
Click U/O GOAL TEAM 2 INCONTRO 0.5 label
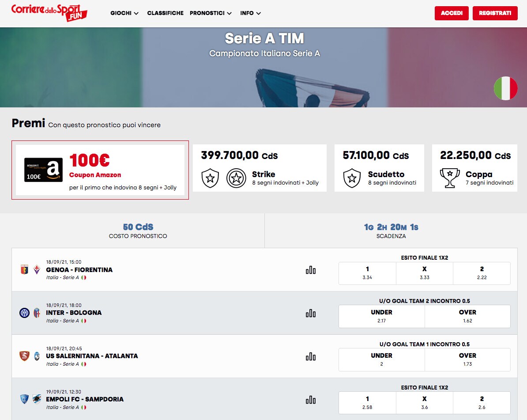point(425,301)
